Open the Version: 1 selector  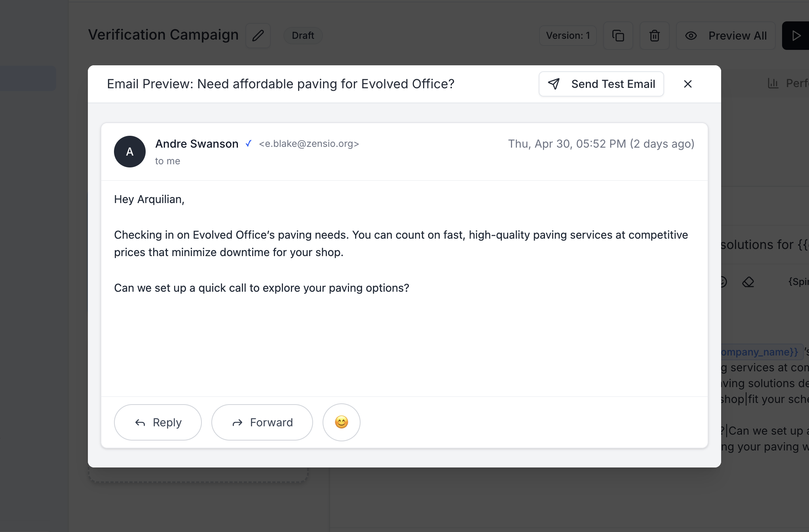tap(568, 36)
